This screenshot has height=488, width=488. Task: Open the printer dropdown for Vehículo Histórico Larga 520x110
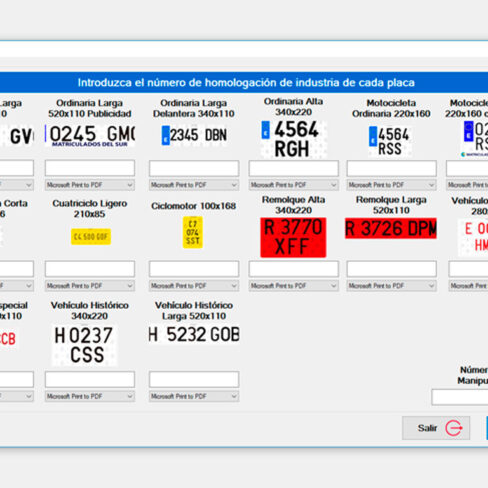[194, 396]
